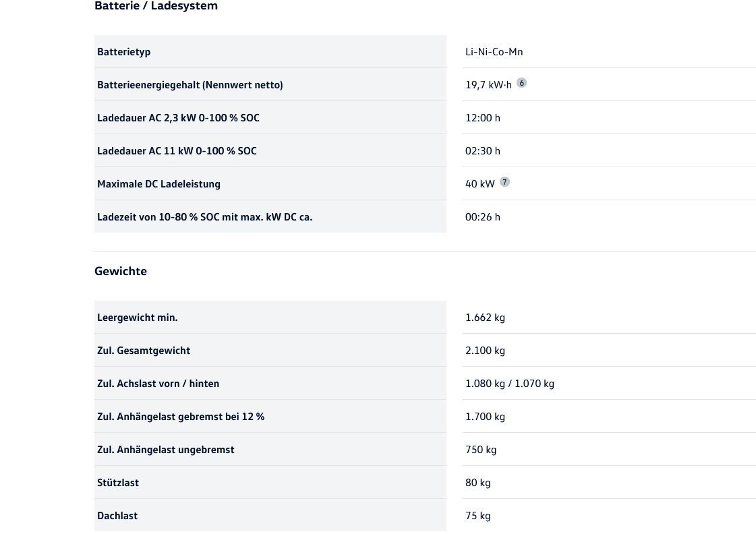Click Ladedauer AC 2,3 kW row label
The height and width of the screenshot is (534, 756).
point(178,118)
